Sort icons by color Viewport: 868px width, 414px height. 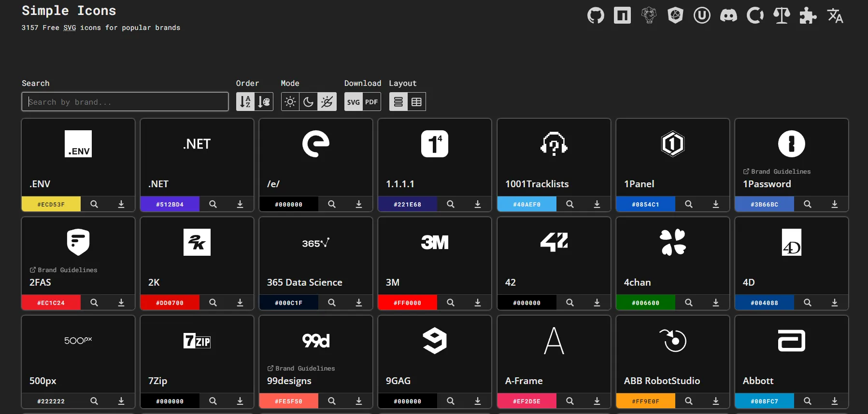pos(264,102)
